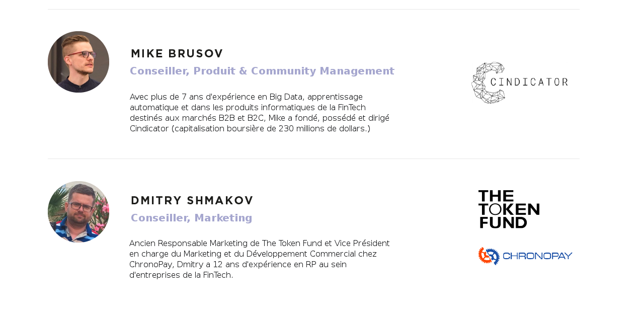Click the polygonal C icon of Cindicator
Viewport: 644px width, 315px height.
pos(488,83)
